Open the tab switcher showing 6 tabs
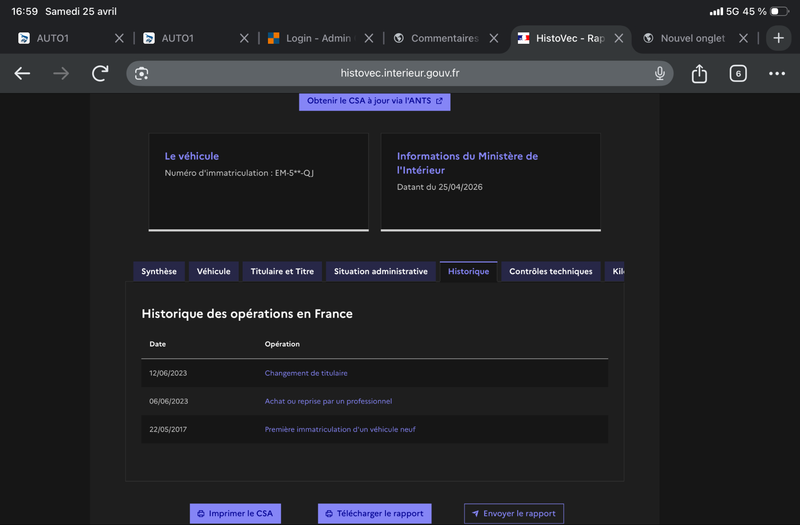This screenshot has width=800, height=525. click(738, 73)
